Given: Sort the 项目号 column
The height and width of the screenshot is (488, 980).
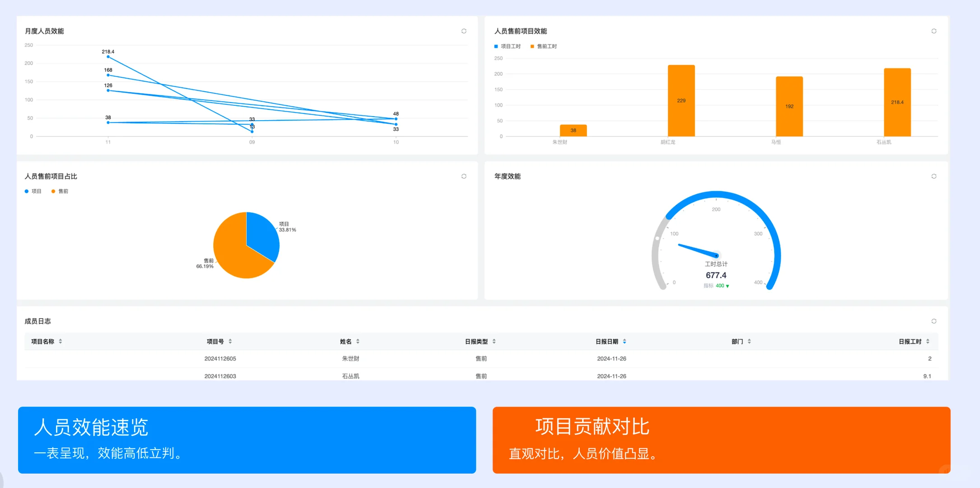Looking at the screenshot, I should [x=230, y=341].
